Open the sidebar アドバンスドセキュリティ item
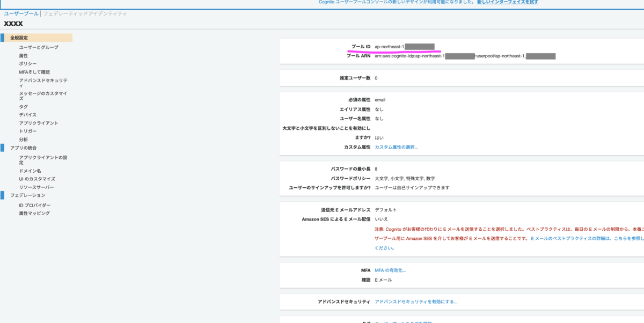 tap(43, 83)
